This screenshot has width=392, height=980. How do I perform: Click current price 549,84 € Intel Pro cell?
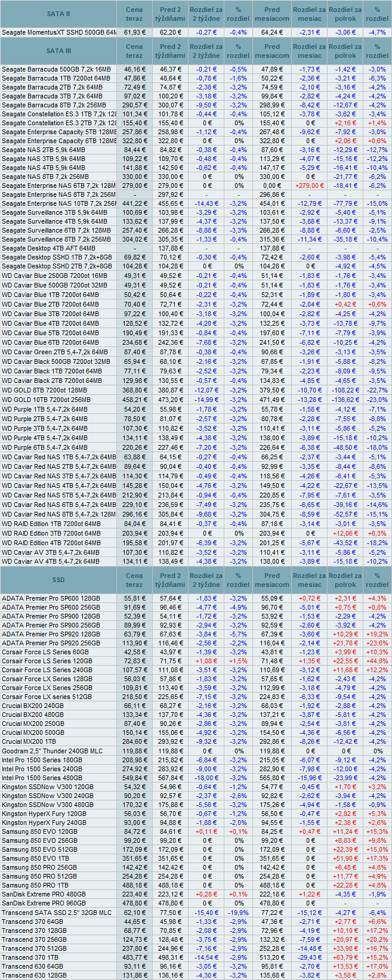(x=135, y=778)
